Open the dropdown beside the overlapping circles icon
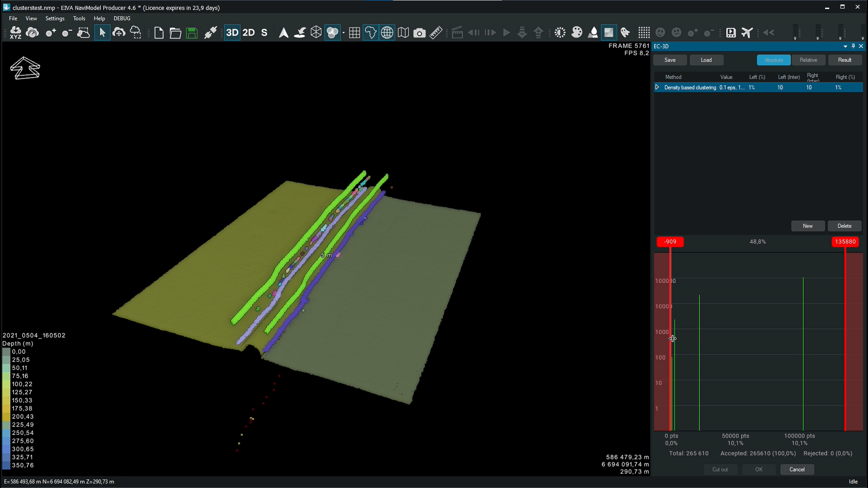868x488 pixels. point(344,33)
